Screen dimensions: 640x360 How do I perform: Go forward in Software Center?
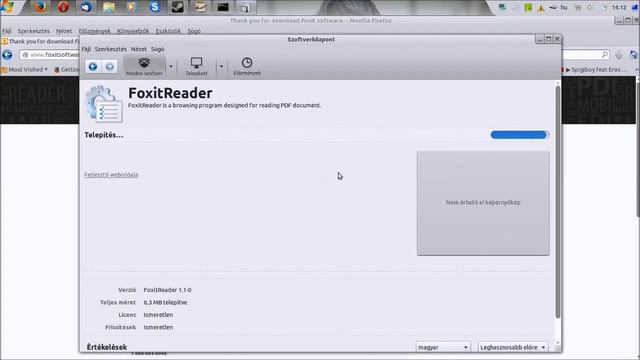click(109, 67)
